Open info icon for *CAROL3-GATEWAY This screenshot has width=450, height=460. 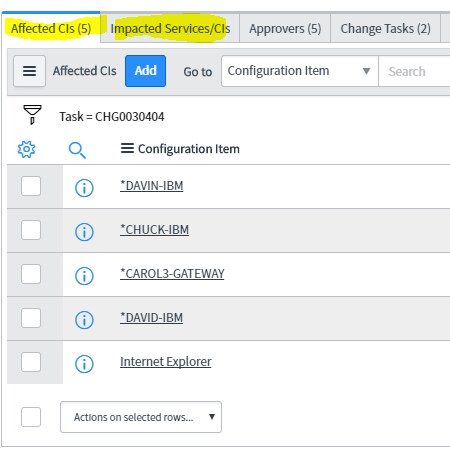(x=84, y=276)
